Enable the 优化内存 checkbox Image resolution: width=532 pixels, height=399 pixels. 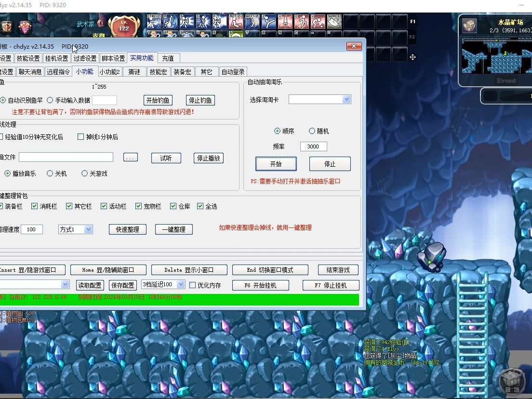(x=192, y=285)
